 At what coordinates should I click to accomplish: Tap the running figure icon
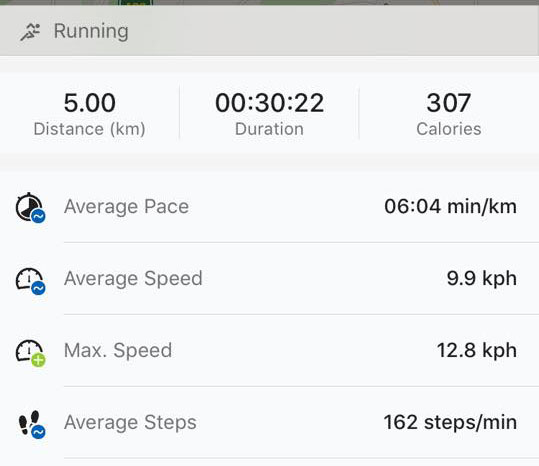point(30,32)
